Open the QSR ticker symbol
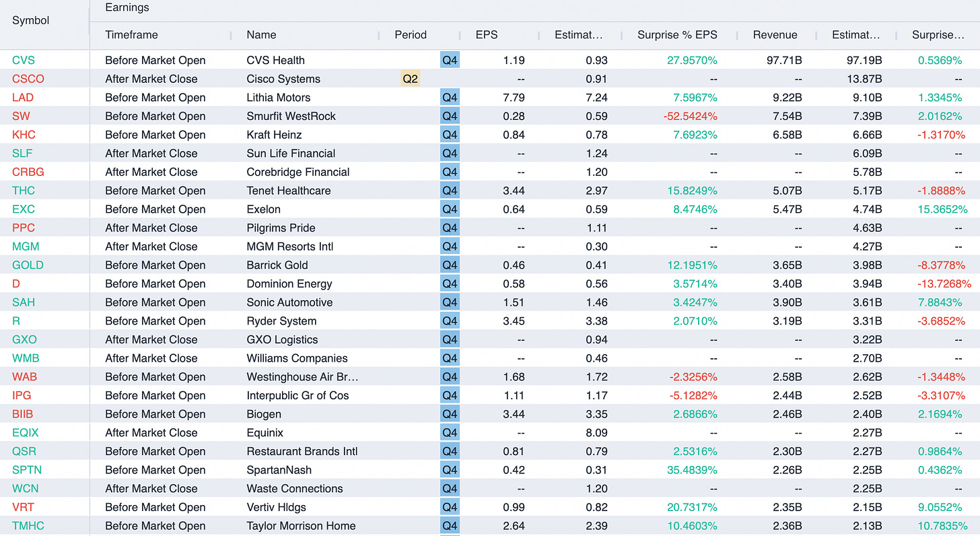The width and height of the screenshot is (980, 536). (24, 452)
